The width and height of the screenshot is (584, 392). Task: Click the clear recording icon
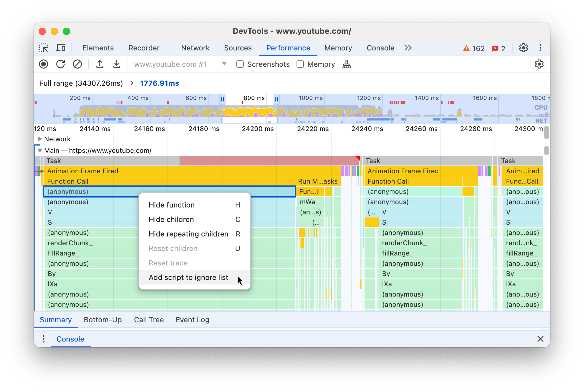76,65
